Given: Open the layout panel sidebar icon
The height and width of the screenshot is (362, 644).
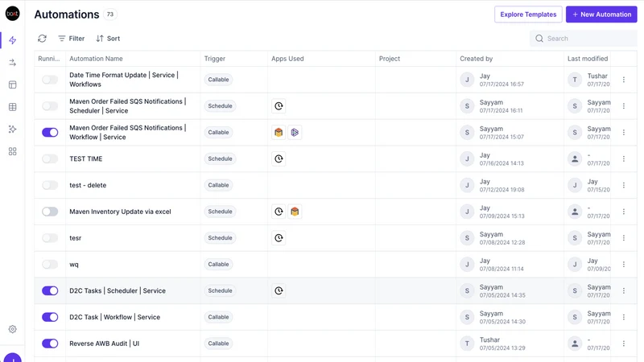Looking at the screenshot, I should tap(12, 84).
